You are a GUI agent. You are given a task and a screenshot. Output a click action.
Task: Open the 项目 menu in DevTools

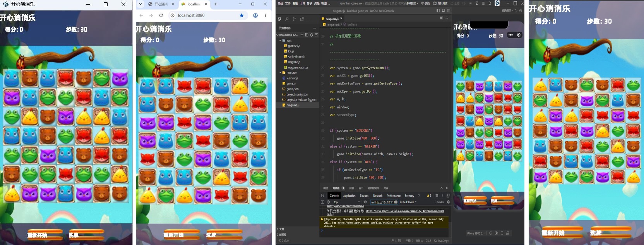click(x=281, y=3)
